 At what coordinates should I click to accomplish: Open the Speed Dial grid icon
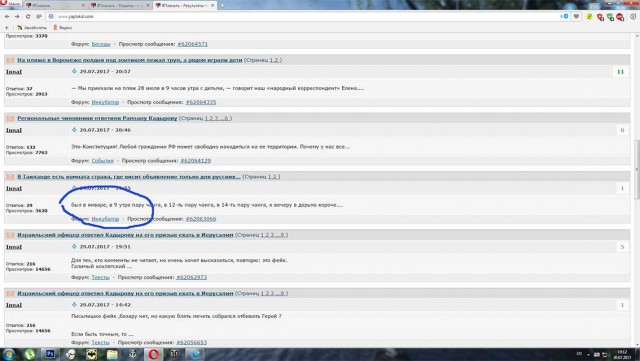[39, 17]
